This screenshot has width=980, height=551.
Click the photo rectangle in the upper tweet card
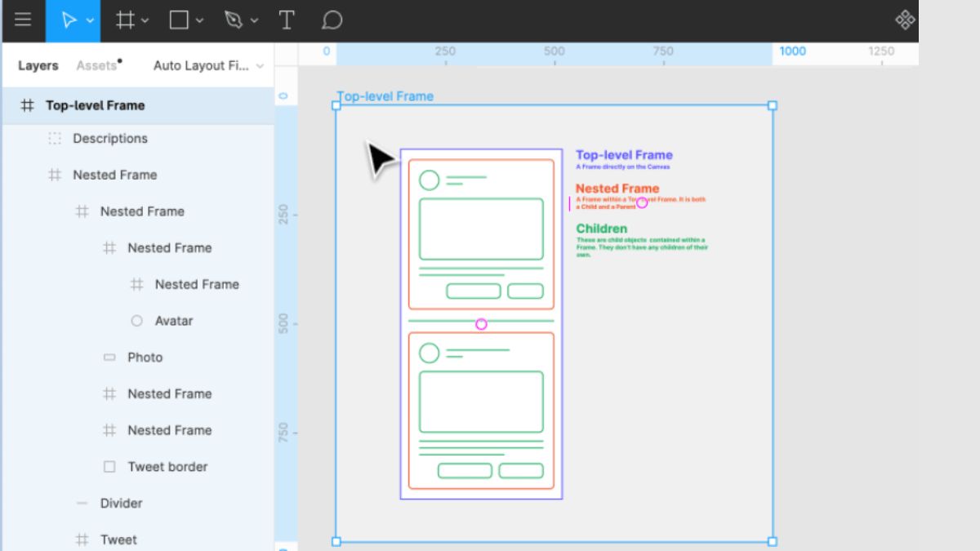[481, 229]
